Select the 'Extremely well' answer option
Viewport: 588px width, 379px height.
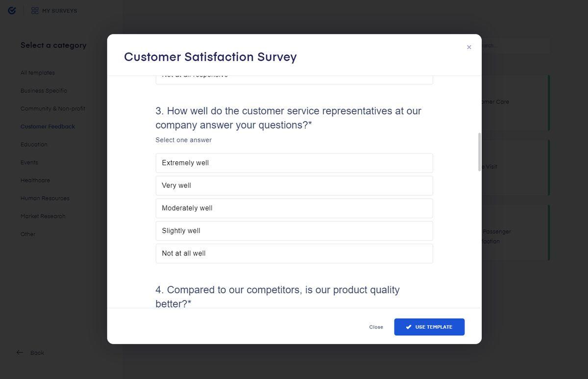point(294,163)
